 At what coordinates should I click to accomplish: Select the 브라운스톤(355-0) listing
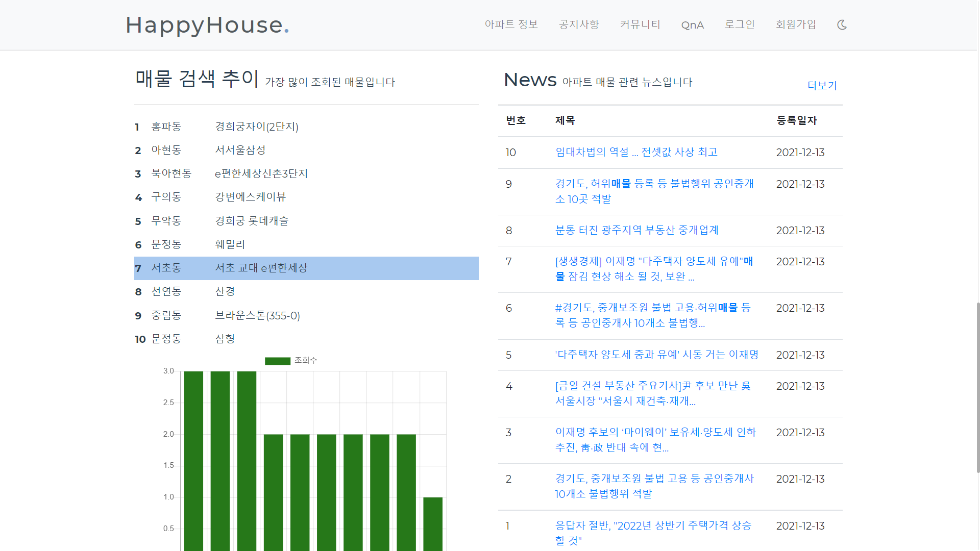coord(257,315)
